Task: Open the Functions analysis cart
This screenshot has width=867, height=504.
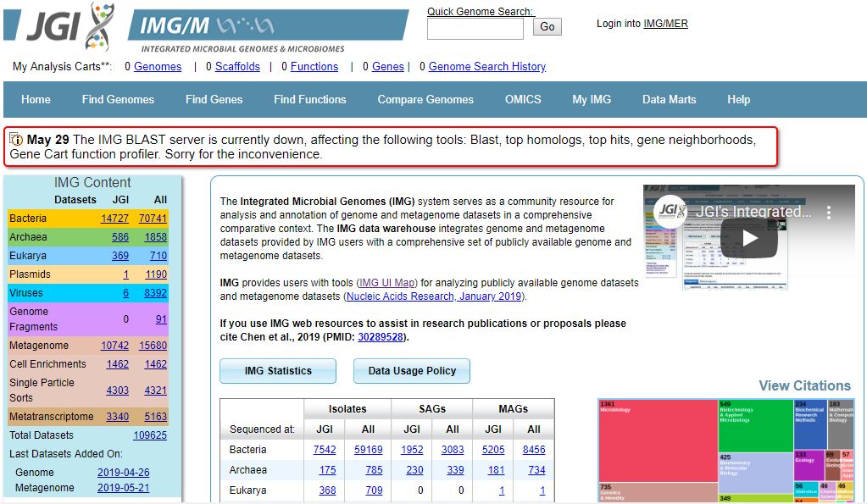Action: (314, 66)
